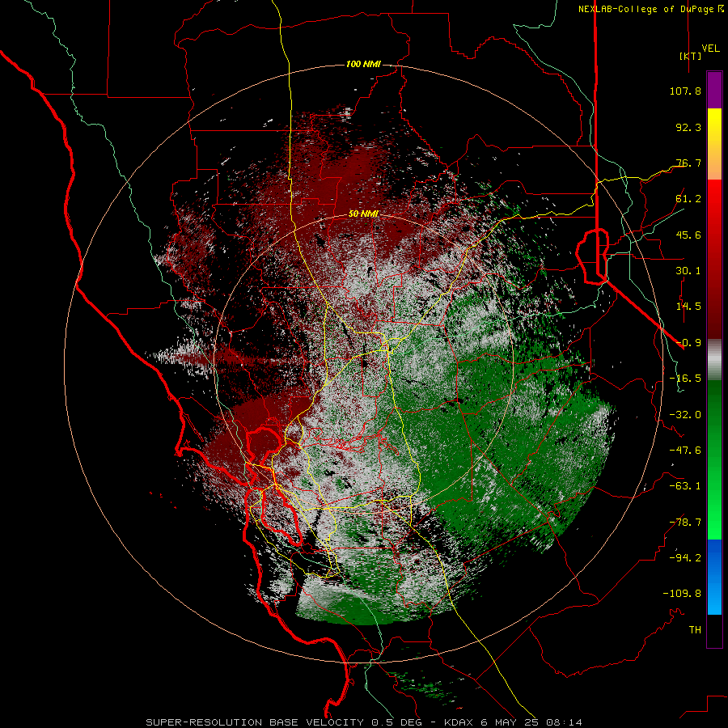The height and width of the screenshot is (728, 728).
Task: Click the 50 NMI range ring label
Action: click(x=363, y=214)
